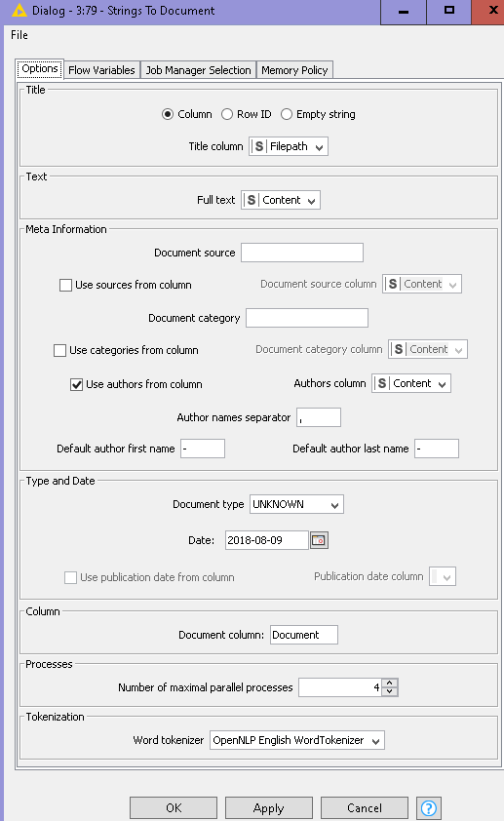Click the KNIME warning triangle icon in title bar
504x821 pixels.
coord(19,10)
